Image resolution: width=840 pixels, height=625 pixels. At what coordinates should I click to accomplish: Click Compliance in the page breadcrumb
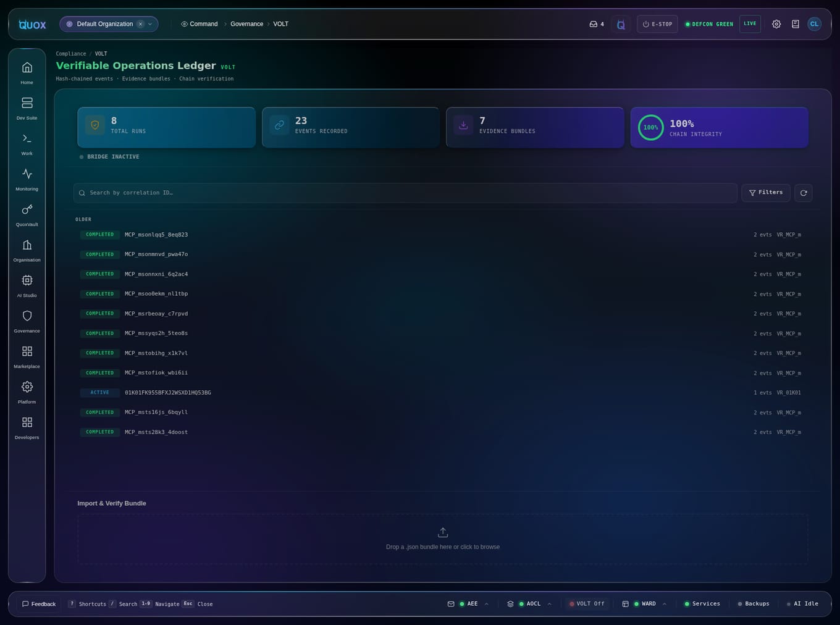(71, 54)
